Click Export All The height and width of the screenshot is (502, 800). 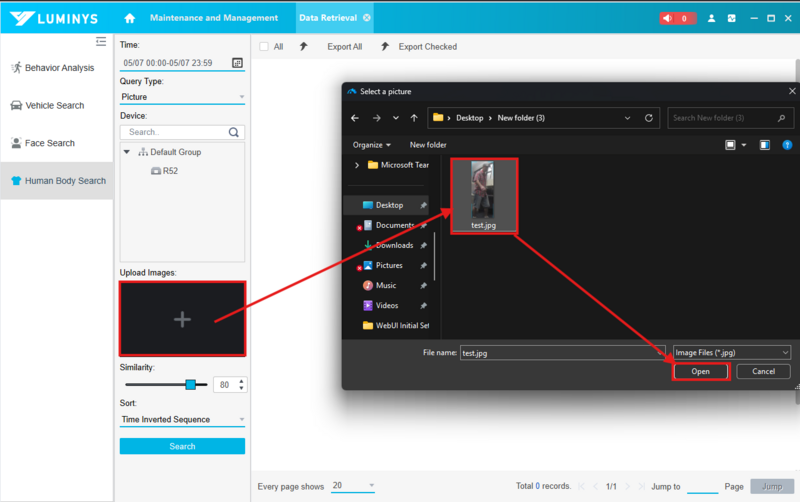(344, 46)
